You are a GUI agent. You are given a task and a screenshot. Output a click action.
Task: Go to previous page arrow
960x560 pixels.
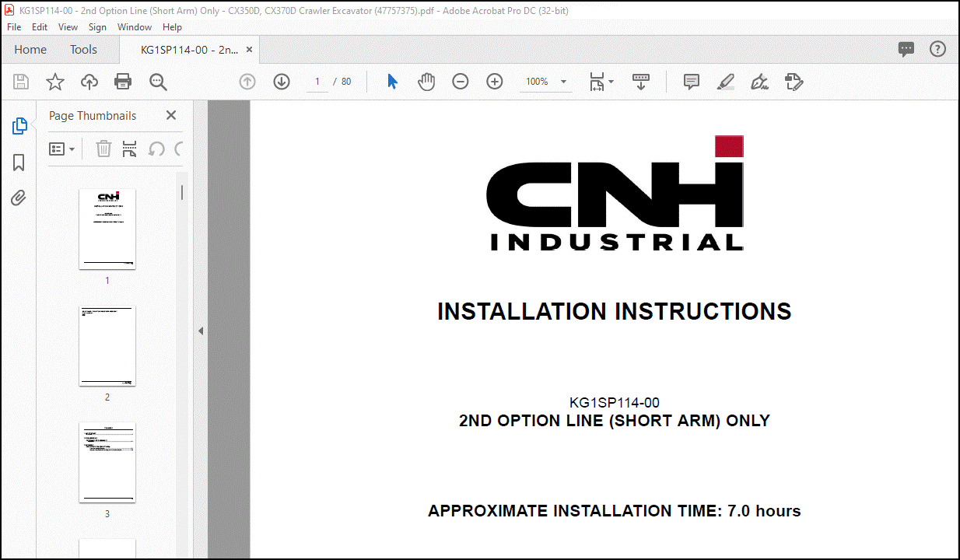click(x=247, y=82)
